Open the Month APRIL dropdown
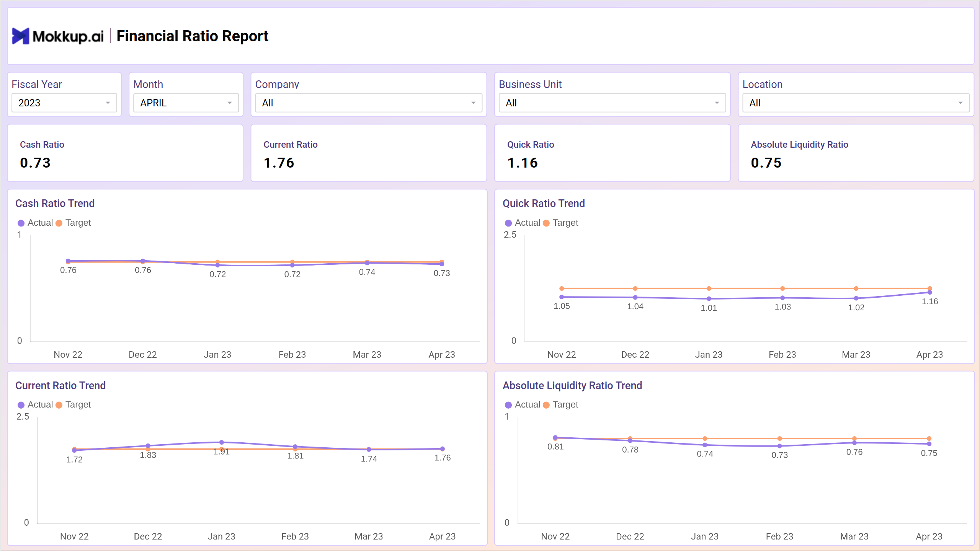The image size is (980, 551). (186, 103)
